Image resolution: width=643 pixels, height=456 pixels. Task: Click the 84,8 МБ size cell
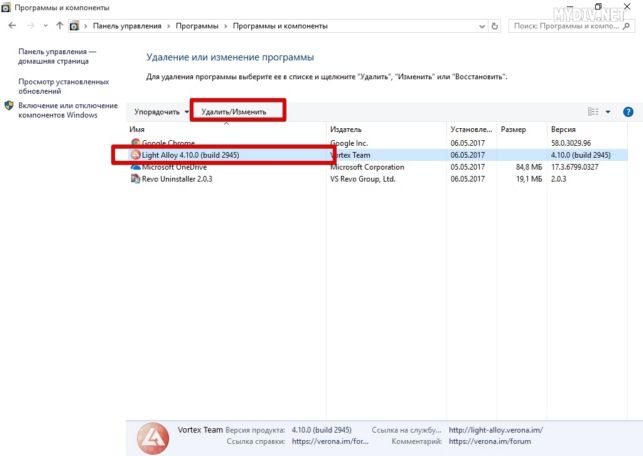(529, 167)
